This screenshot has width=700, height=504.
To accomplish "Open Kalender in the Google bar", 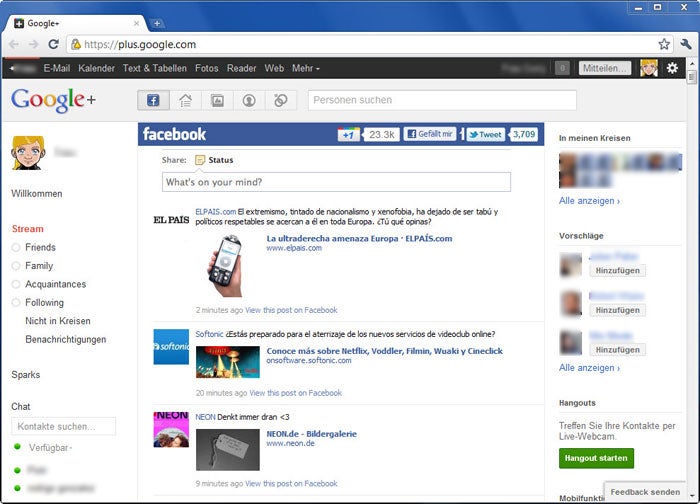I will coord(96,68).
